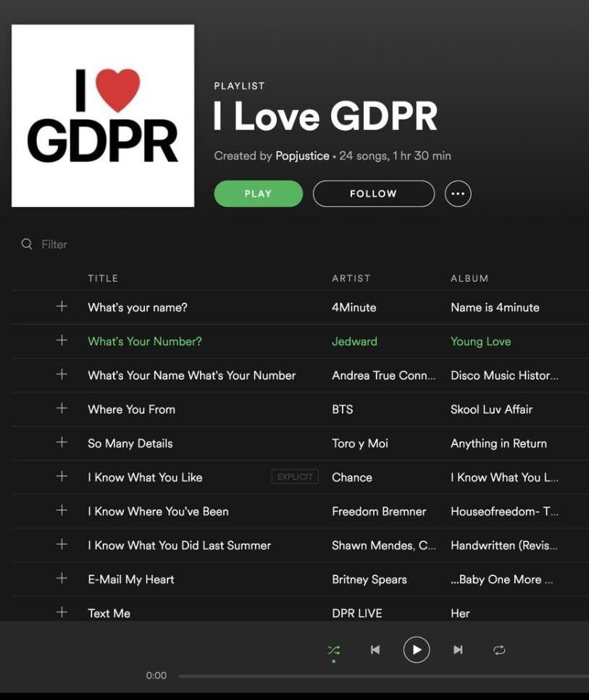The width and height of the screenshot is (589, 700).
Task: Open album Skool Luv Affair
Action: [491, 410]
